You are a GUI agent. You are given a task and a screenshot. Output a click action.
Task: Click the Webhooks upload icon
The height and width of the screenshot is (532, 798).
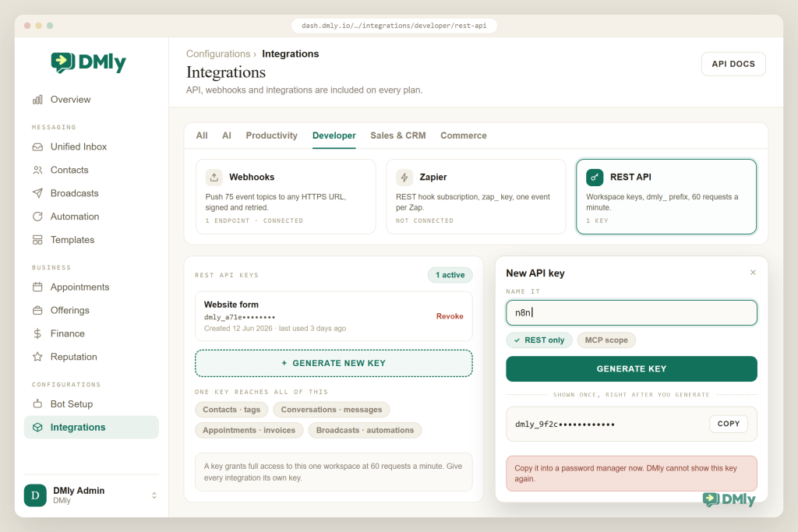(x=214, y=177)
